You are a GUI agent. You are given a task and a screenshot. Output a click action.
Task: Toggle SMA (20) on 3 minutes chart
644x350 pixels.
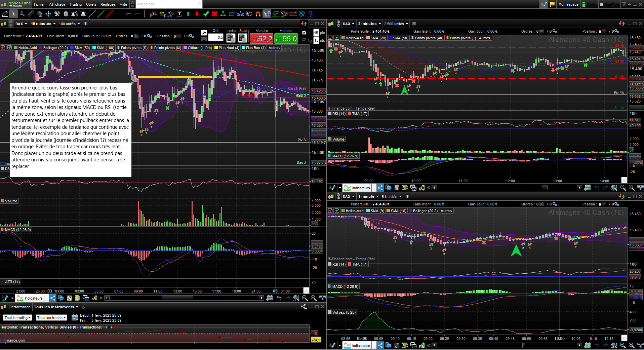376,38
